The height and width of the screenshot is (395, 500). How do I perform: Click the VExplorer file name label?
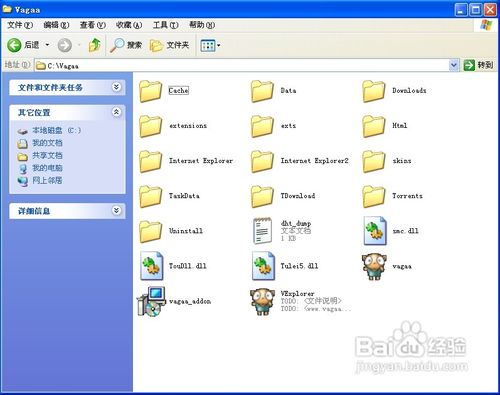click(x=297, y=294)
